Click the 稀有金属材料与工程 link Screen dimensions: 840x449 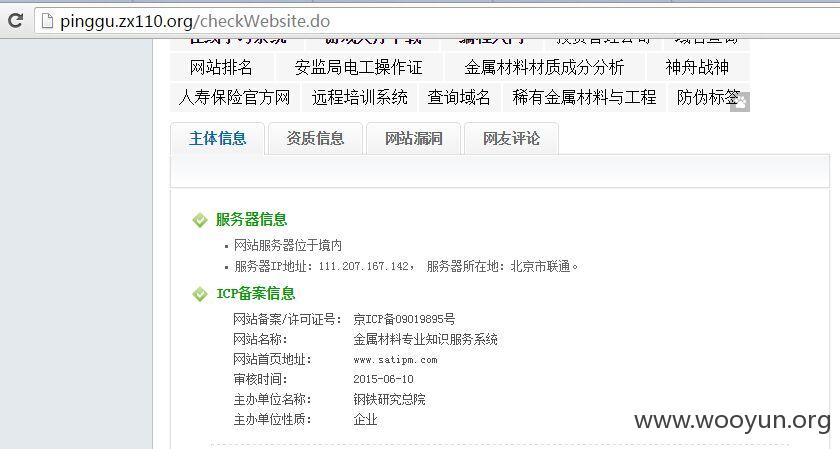tap(584, 97)
